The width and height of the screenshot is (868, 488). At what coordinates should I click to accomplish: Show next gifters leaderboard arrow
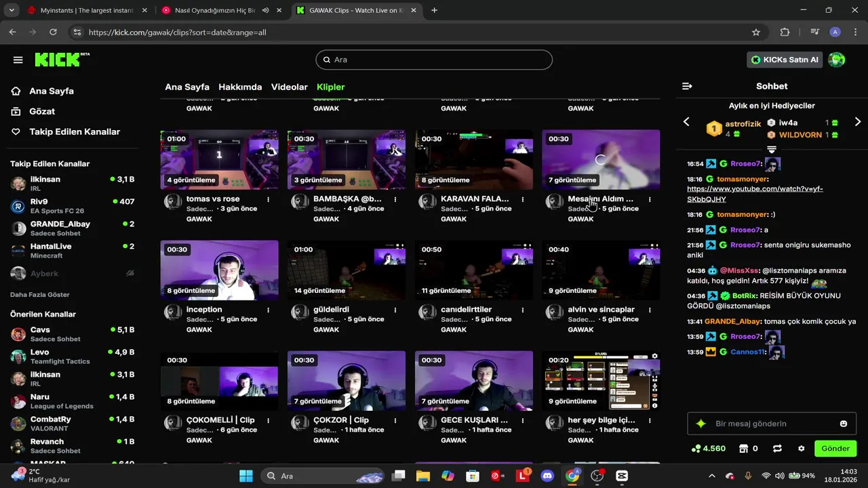tap(858, 121)
